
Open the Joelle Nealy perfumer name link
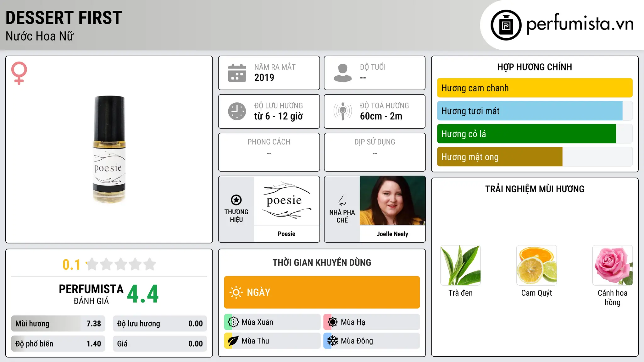click(x=392, y=234)
